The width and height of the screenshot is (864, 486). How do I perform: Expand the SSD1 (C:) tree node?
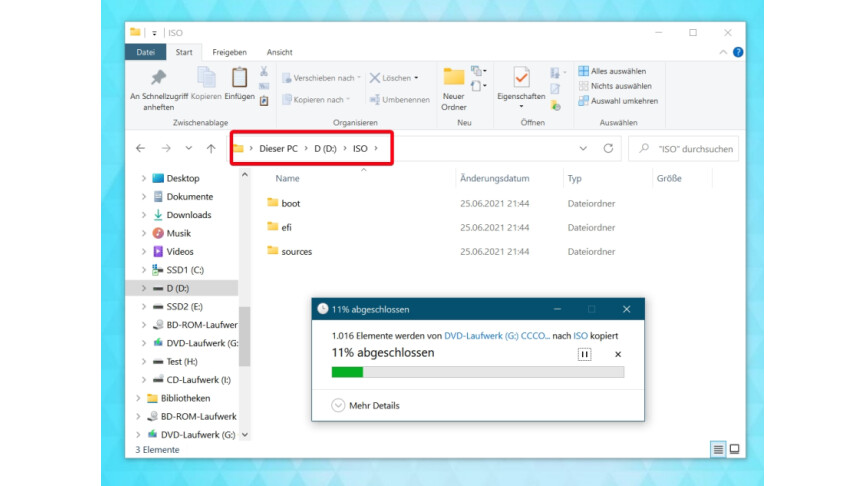(x=143, y=270)
